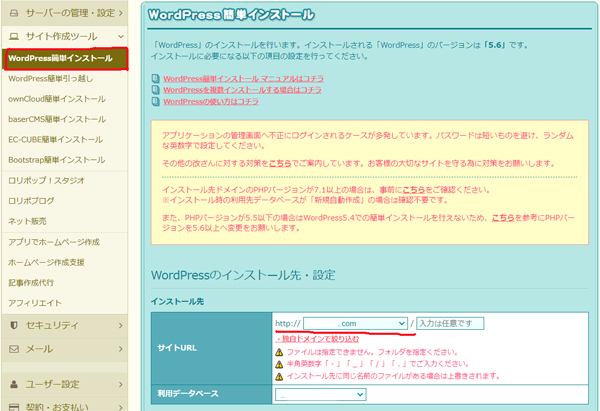Click the インストール先 section label
600x411 pixels.
[177, 302]
